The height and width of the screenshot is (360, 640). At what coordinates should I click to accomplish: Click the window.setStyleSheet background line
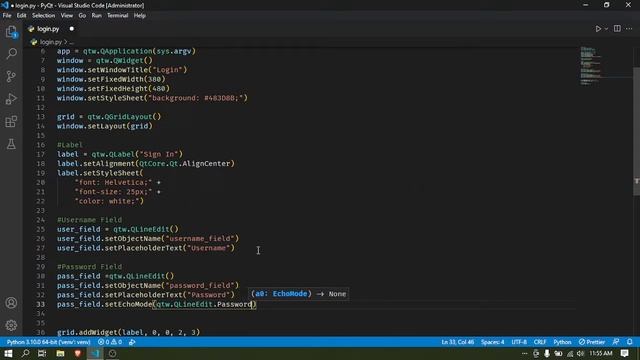(152, 98)
